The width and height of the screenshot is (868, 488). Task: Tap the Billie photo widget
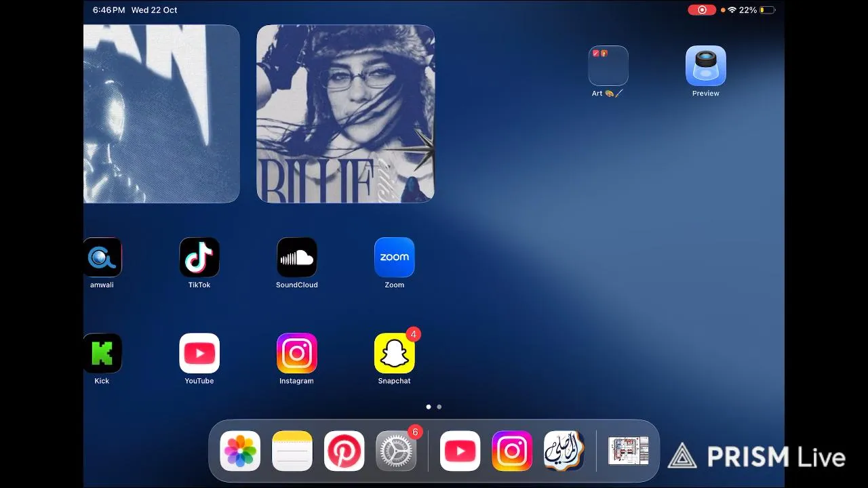click(345, 114)
